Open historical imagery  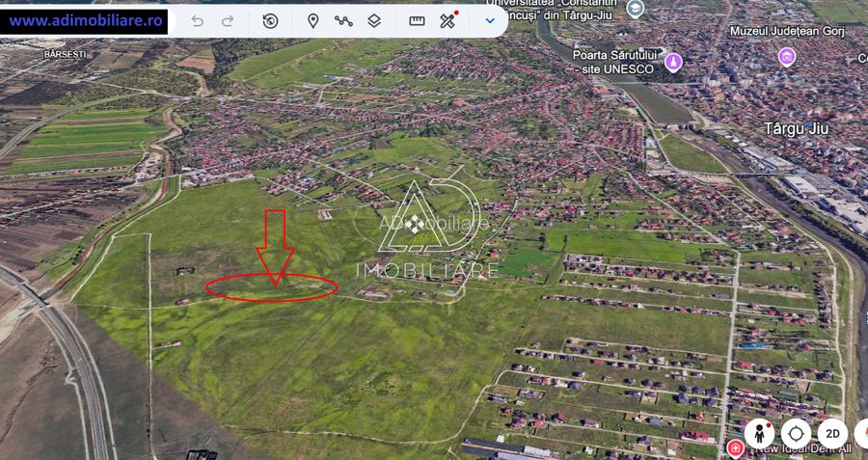point(270,21)
